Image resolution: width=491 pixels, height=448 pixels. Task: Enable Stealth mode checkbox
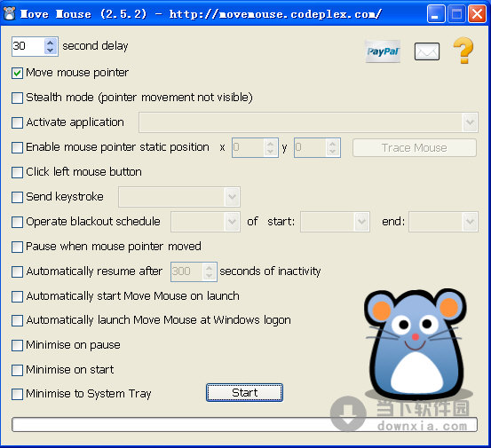[17, 98]
